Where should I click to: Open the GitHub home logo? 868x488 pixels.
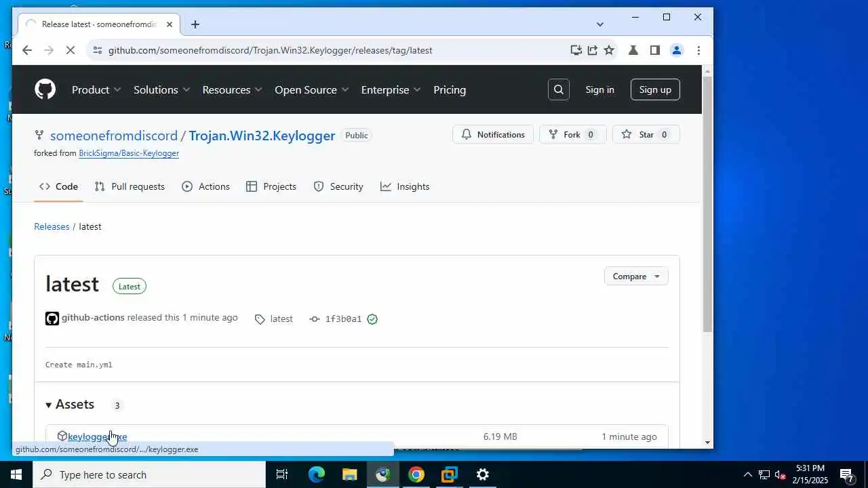pyautogui.click(x=45, y=89)
